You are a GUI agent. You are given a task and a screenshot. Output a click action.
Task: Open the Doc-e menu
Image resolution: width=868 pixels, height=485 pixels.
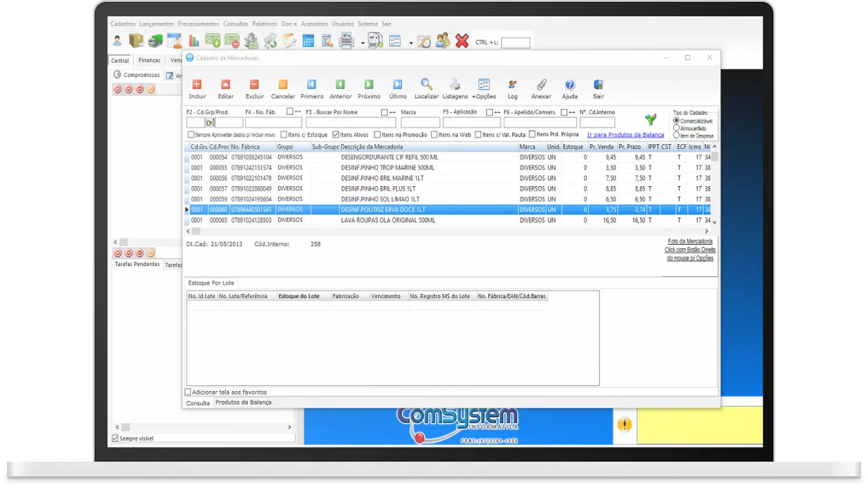pyautogui.click(x=289, y=24)
